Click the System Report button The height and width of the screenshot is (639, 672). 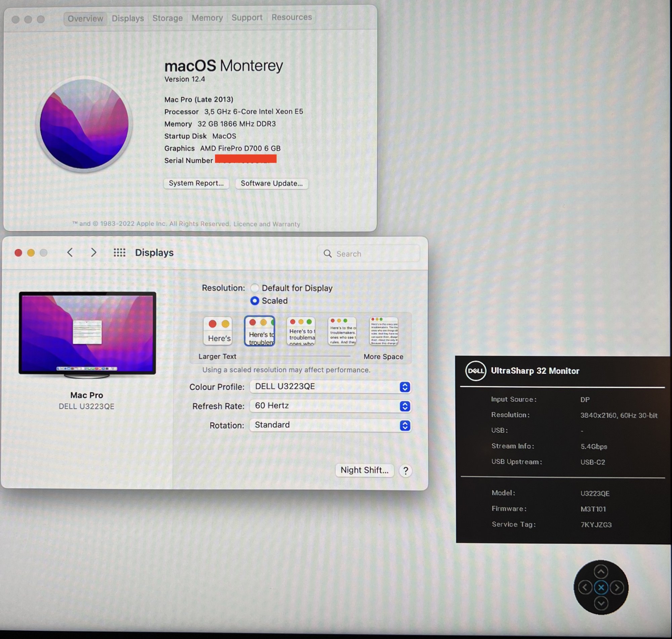pos(196,183)
